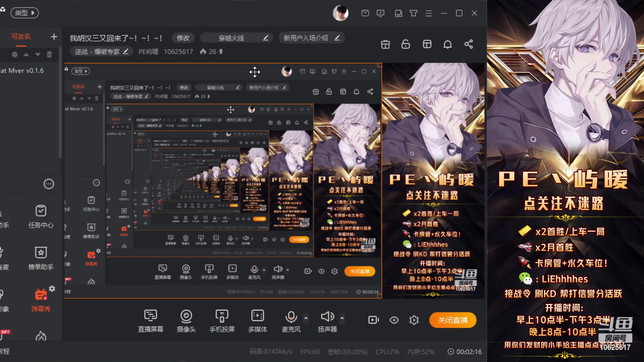Viewport: 644px width, 362px height.
Task: Click the GIFT badge tool
Action: click(x=5, y=332)
